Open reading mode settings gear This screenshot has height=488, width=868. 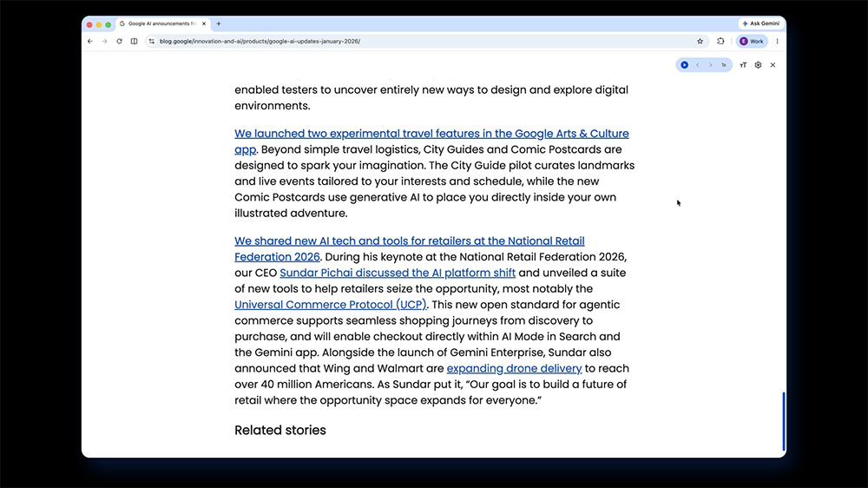pos(758,65)
